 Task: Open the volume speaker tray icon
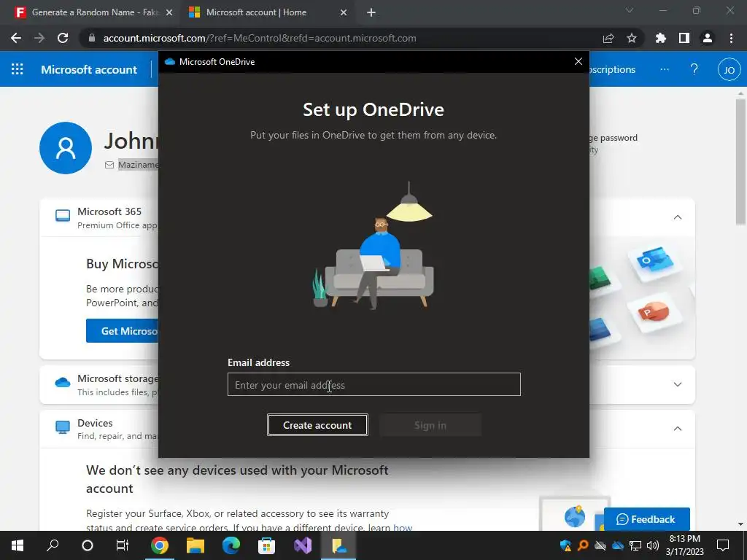pyautogui.click(x=653, y=545)
